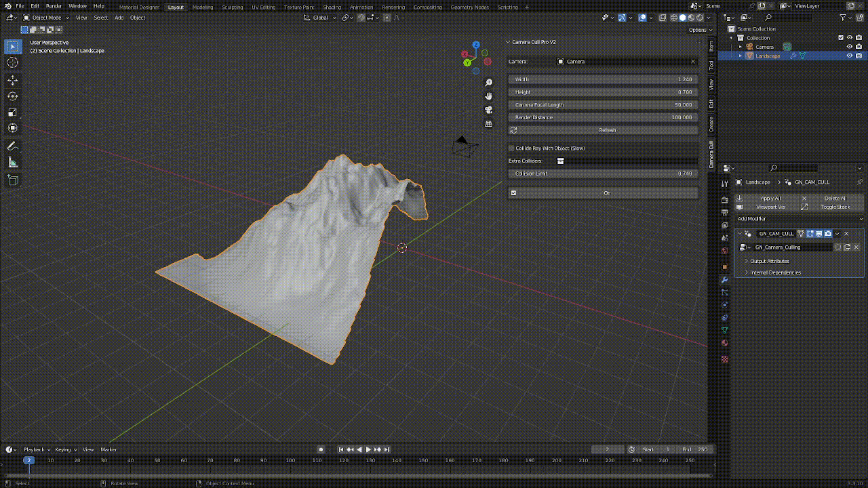Click the Toggle Stack button
Viewport: 868px width, 488px height.
click(x=832, y=207)
